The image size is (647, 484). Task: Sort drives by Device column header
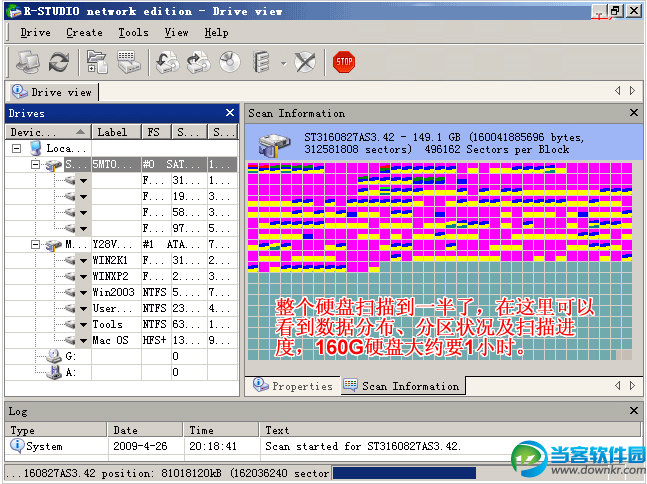click(48, 132)
